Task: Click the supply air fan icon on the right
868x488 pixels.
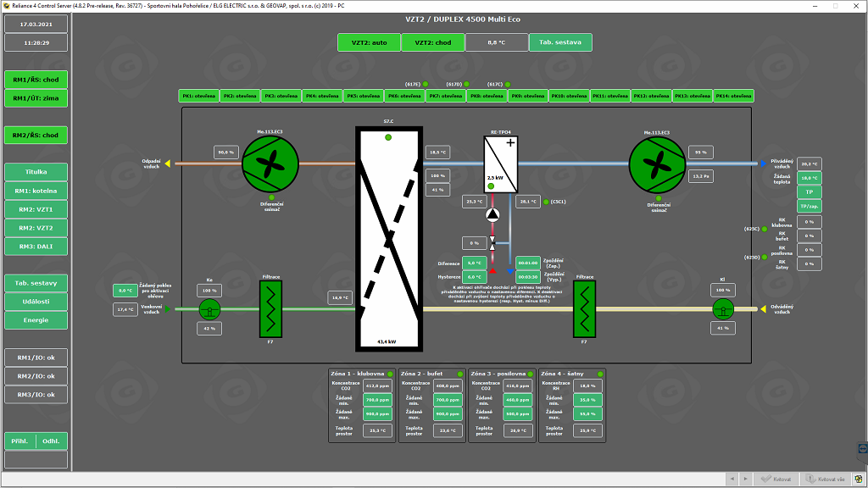Action: [657, 164]
